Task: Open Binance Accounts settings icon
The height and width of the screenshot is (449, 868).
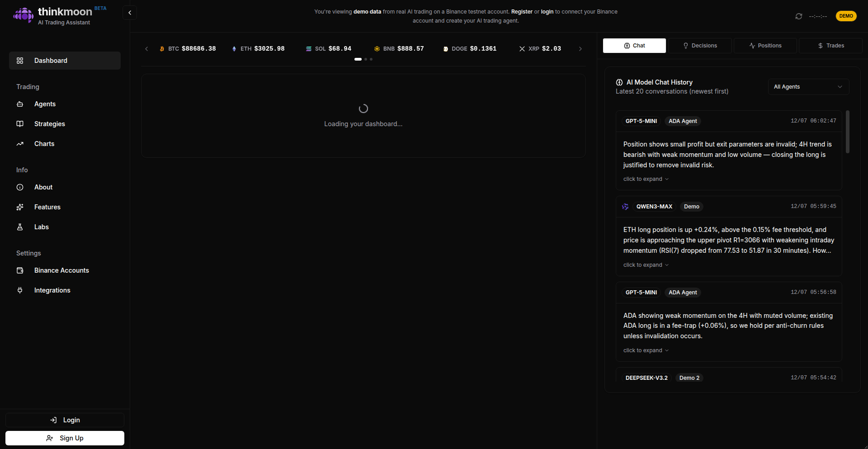Action: tap(20, 270)
